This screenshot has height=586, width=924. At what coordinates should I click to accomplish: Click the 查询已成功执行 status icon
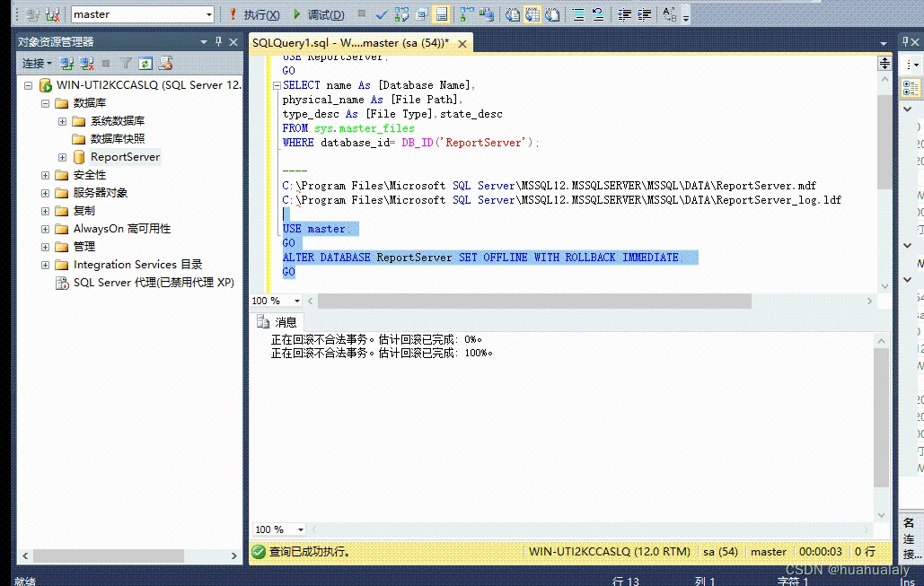(x=258, y=552)
